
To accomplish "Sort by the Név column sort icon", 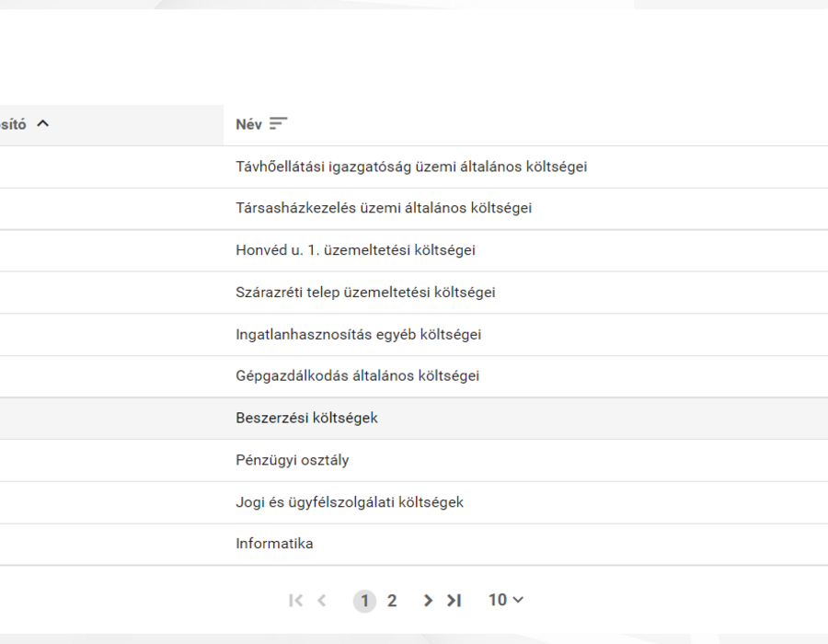I will click(x=278, y=123).
